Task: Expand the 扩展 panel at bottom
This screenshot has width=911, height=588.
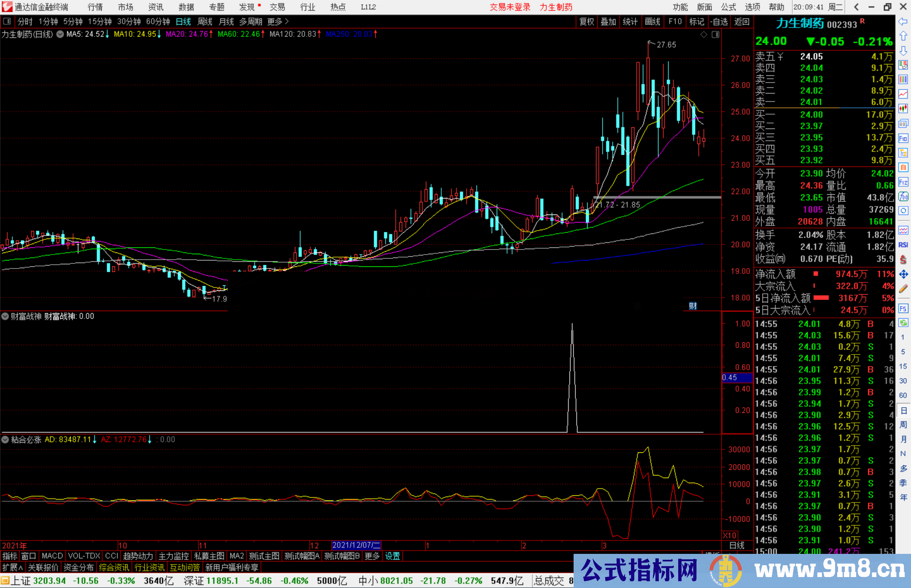Action: pos(13,567)
